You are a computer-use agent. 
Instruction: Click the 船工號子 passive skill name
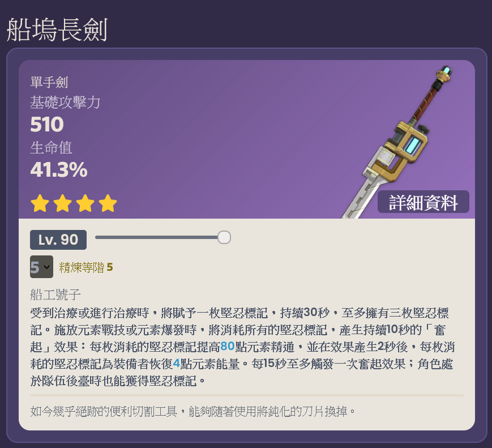55,295
